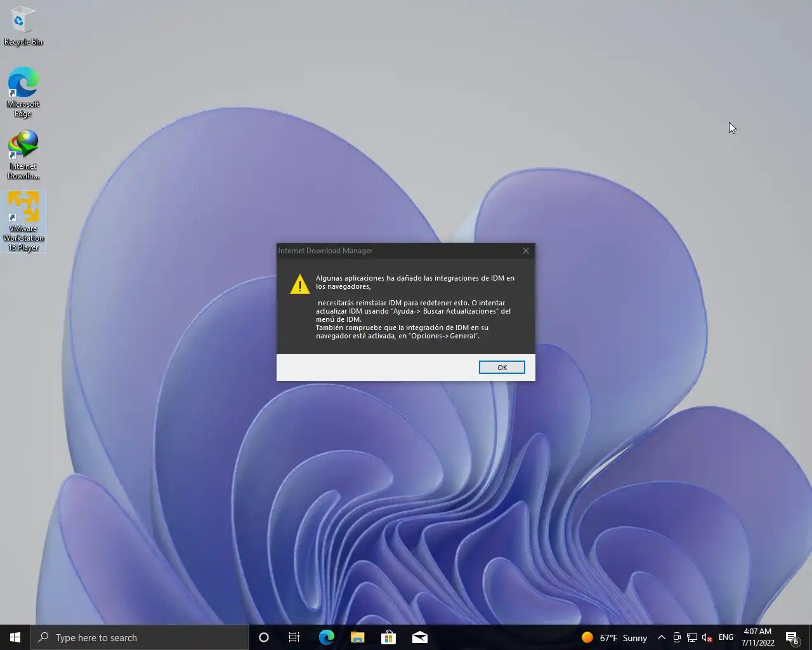
Task: Click OK in the IDM dialog
Action: 502,368
